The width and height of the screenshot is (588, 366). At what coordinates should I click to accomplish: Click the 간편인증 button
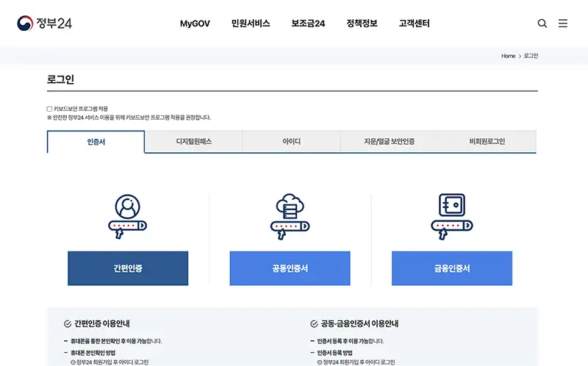[x=128, y=268]
